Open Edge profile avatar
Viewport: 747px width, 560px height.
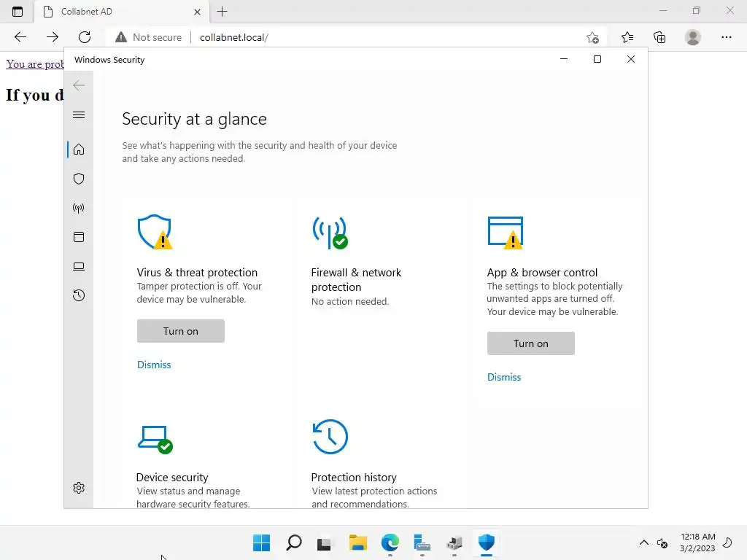tap(693, 37)
